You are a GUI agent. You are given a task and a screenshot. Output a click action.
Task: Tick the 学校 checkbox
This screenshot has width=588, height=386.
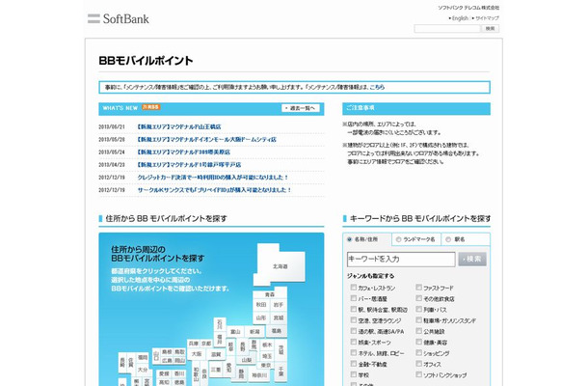coord(353,374)
